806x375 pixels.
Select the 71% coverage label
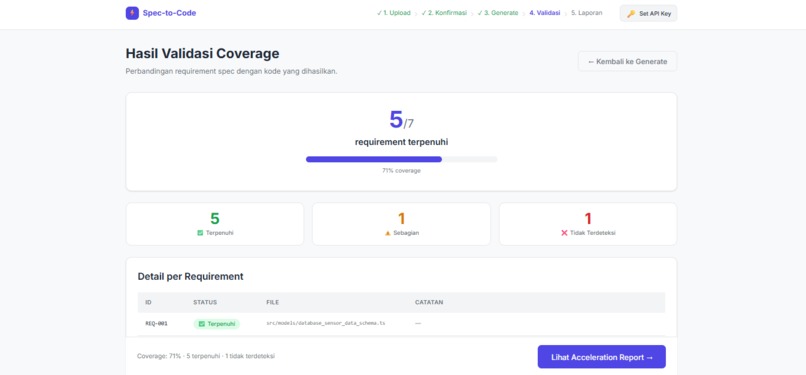coord(401,171)
